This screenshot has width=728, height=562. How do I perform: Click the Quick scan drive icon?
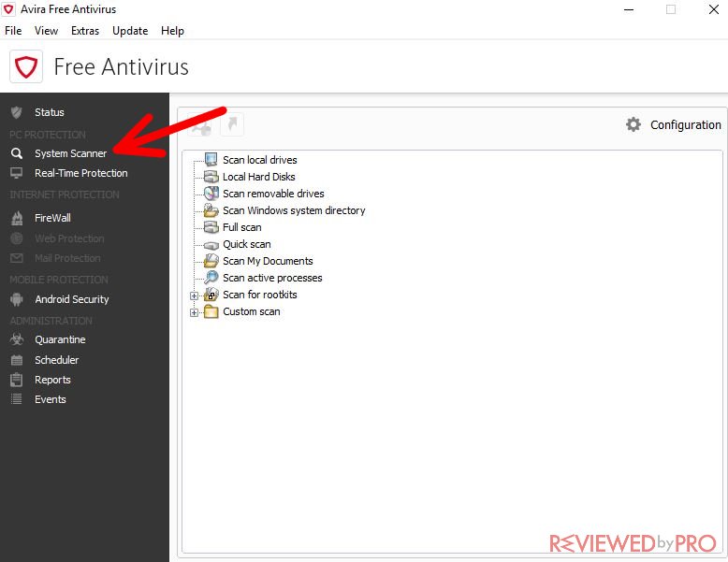pyautogui.click(x=211, y=245)
